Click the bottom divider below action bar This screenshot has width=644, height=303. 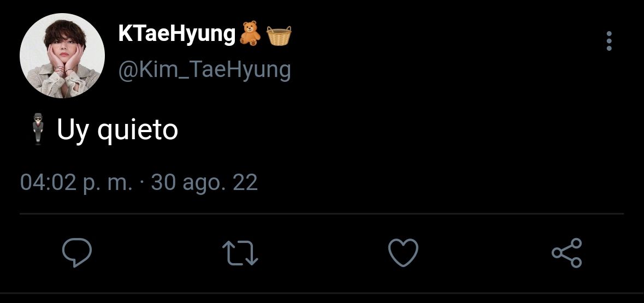(x=322, y=293)
